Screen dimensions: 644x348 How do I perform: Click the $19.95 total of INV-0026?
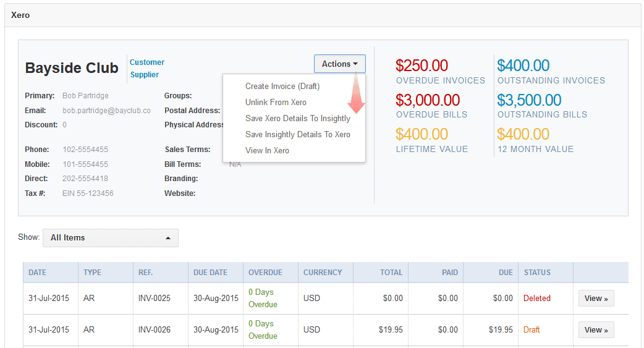pyautogui.click(x=391, y=330)
